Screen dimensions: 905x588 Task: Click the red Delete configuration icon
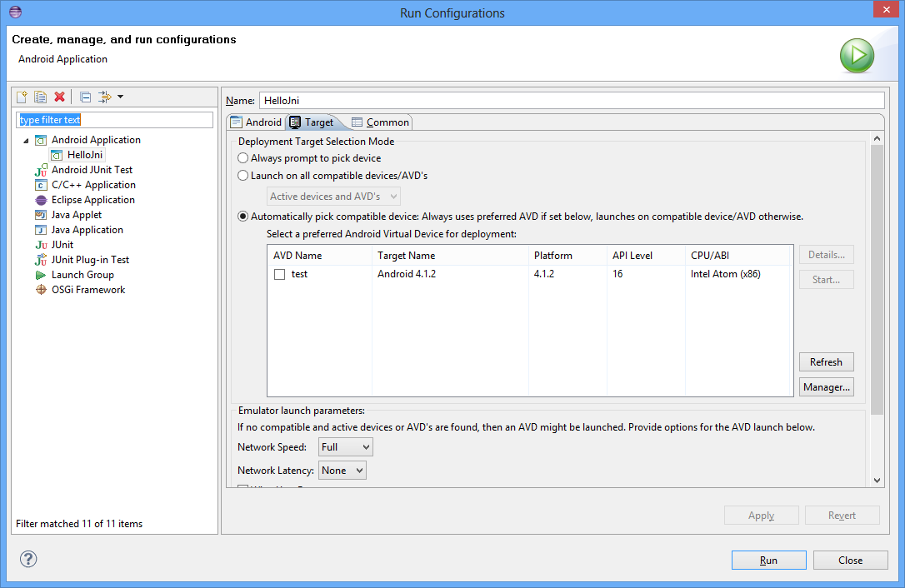coord(59,97)
